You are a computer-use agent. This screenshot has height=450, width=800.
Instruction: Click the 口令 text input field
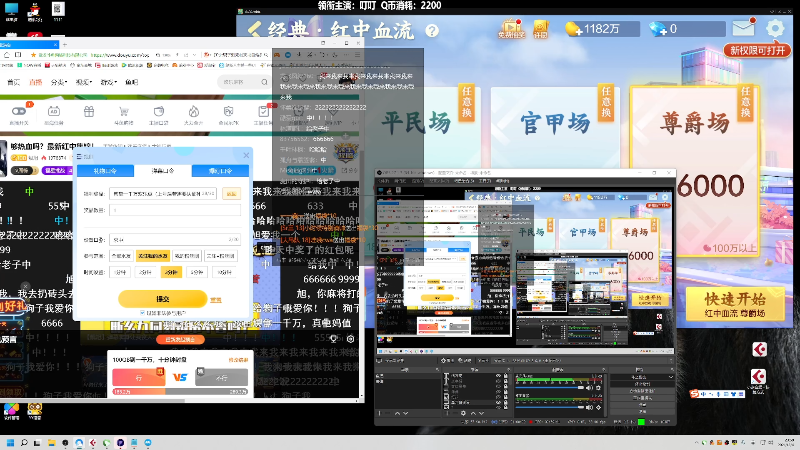(x=174, y=239)
